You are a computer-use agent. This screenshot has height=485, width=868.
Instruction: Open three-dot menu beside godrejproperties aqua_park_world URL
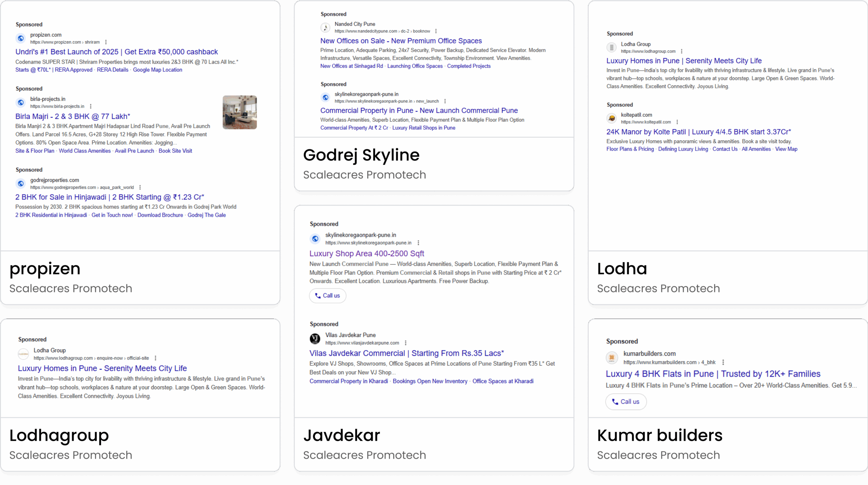tap(140, 188)
